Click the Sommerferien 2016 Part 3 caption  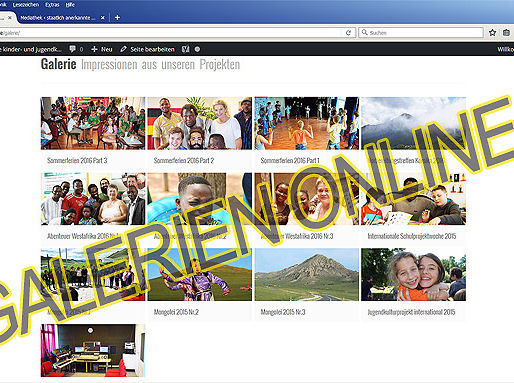coord(77,161)
